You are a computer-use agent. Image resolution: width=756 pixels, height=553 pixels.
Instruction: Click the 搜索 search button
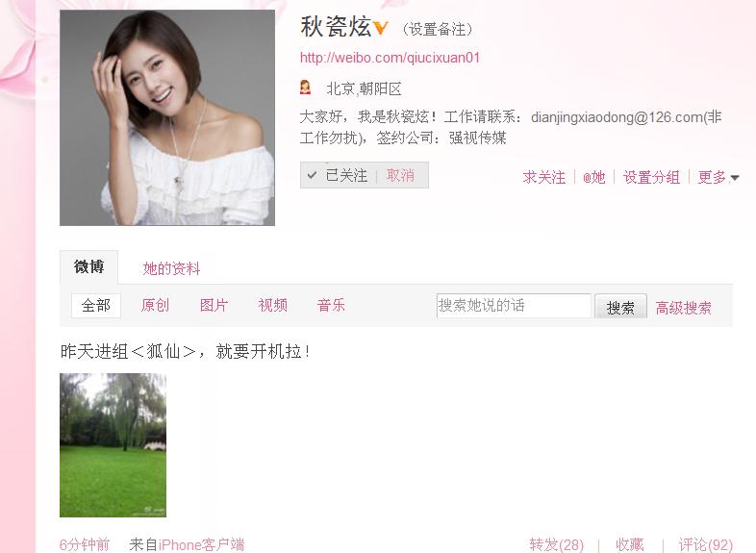620,307
